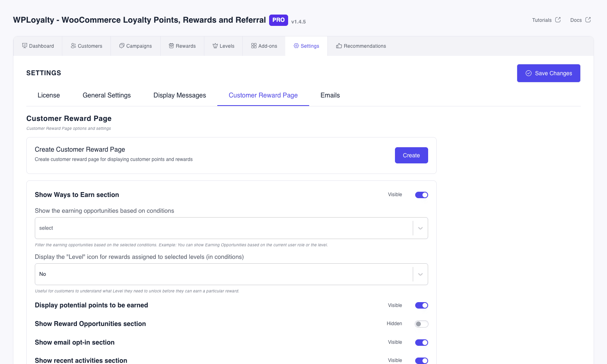The width and height of the screenshot is (607, 364).
Task: Enable Show Reward Opportunities section
Action: coord(422,324)
